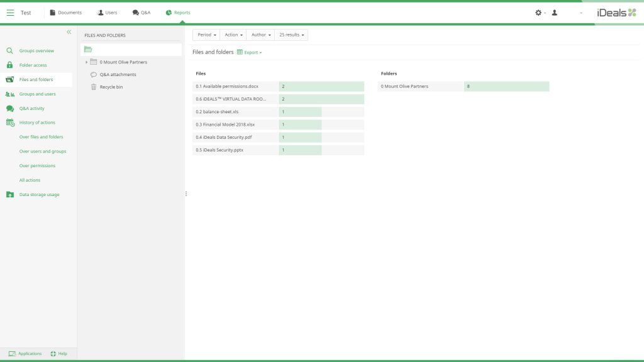Click the Folder access lock icon
This screenshot has height=362, width=644.
tap(9, 65)
